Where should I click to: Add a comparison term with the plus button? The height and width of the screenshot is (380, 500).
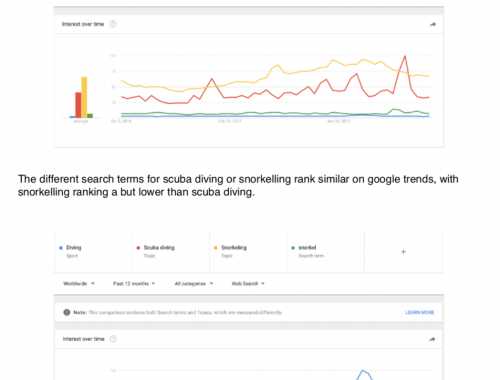click(403, 252)
